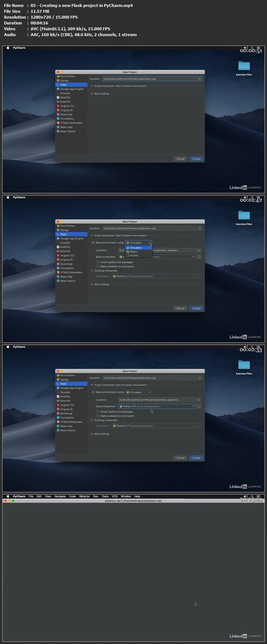Image resolution: width=267 pixels, height=644 pixels.
Task: Select Bootstrap project type in the 00:01:42 frame
Action: coord(66,264)
